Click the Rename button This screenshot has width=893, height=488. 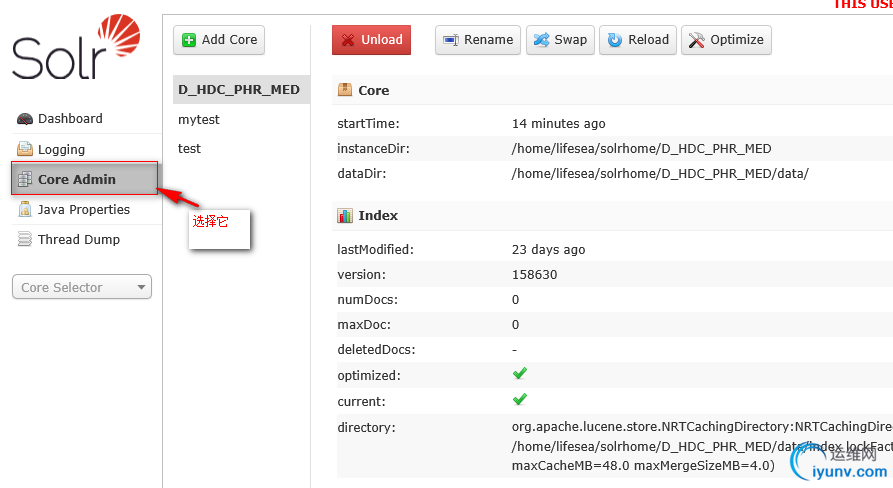[x=478, y=40]
